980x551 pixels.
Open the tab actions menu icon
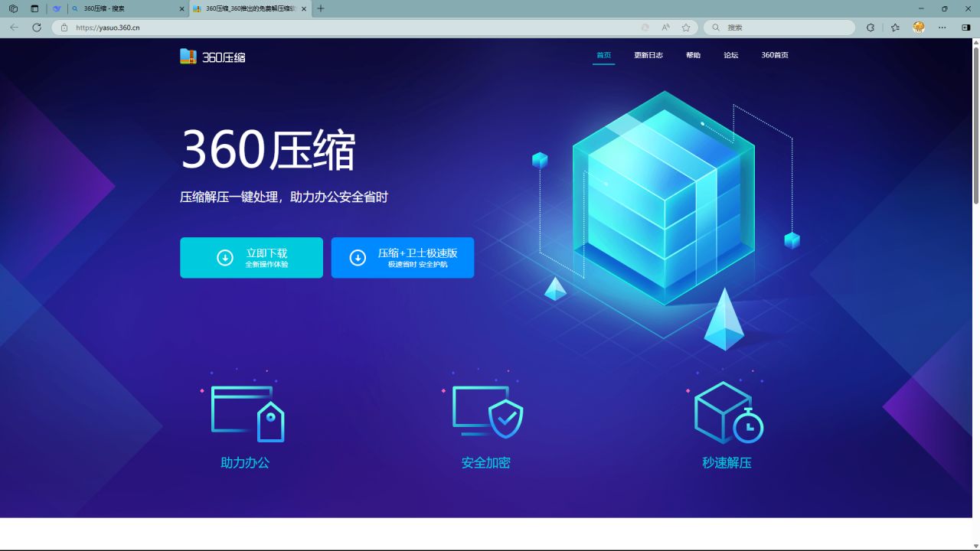tap(34, 8)
